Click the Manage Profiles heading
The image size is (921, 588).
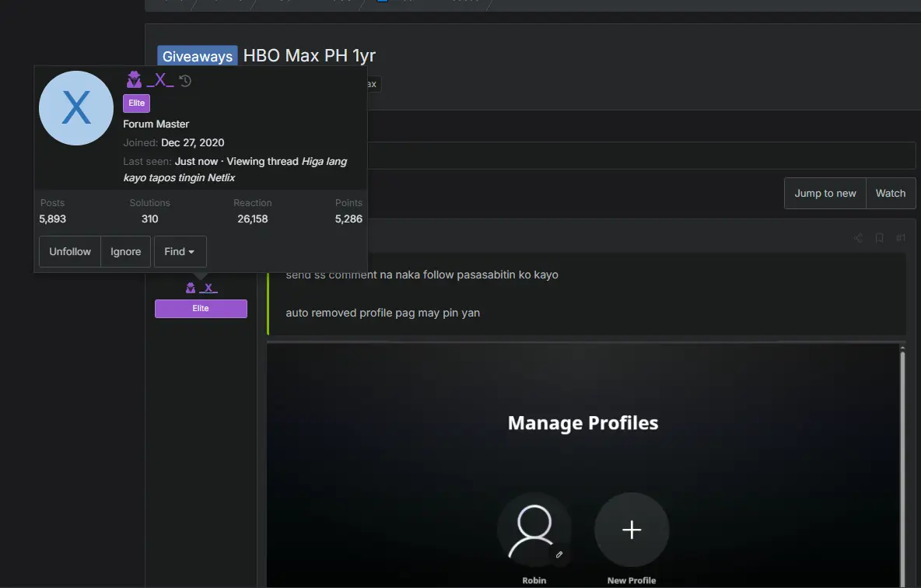pyautogui.click(x=583, y=423)
